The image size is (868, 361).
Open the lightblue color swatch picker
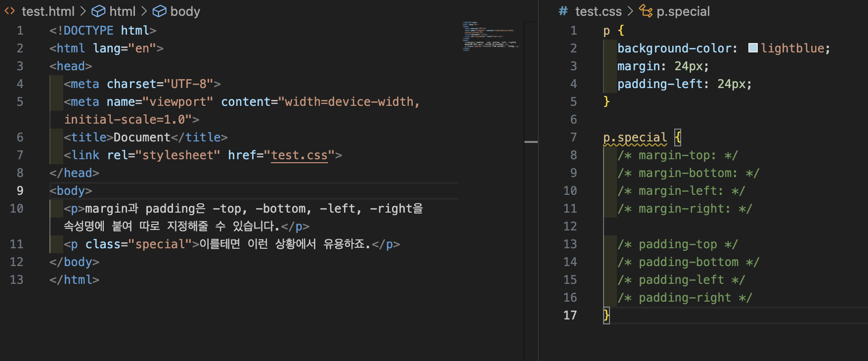753,48
